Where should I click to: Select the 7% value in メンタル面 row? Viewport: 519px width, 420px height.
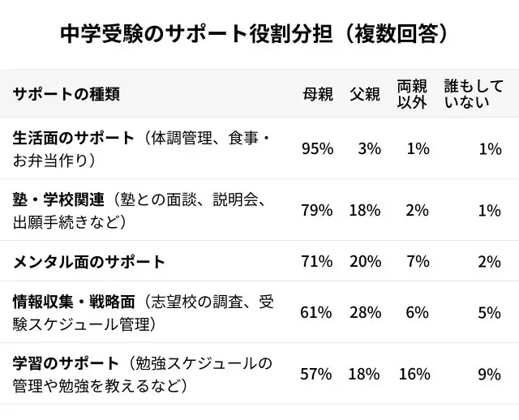coord(418,261)
